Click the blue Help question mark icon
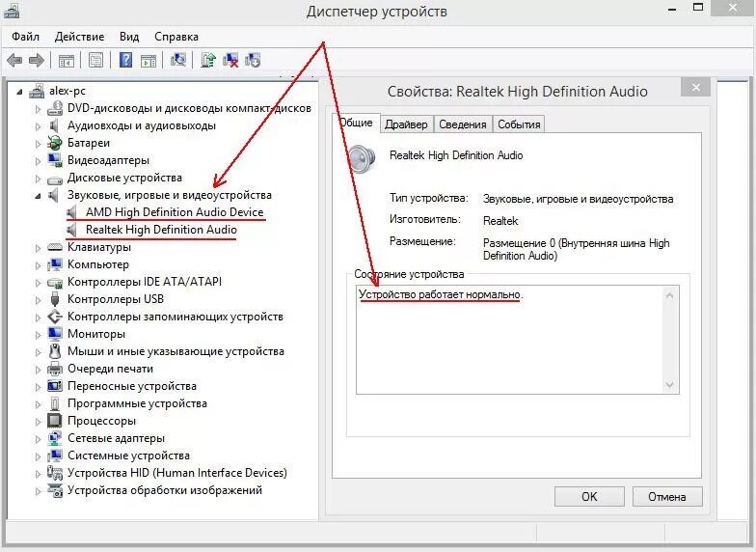The width and height of the screenshot is (756, 552). click(125, 60)
